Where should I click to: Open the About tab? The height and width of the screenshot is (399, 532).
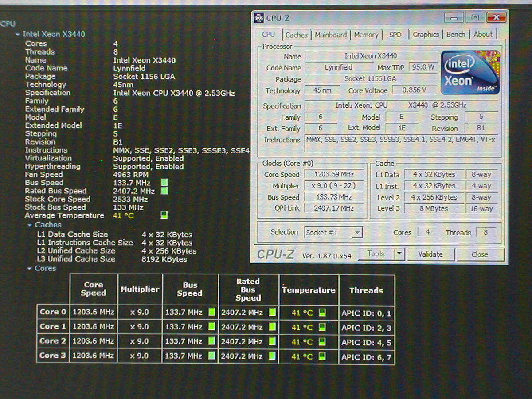coord(483,35)
